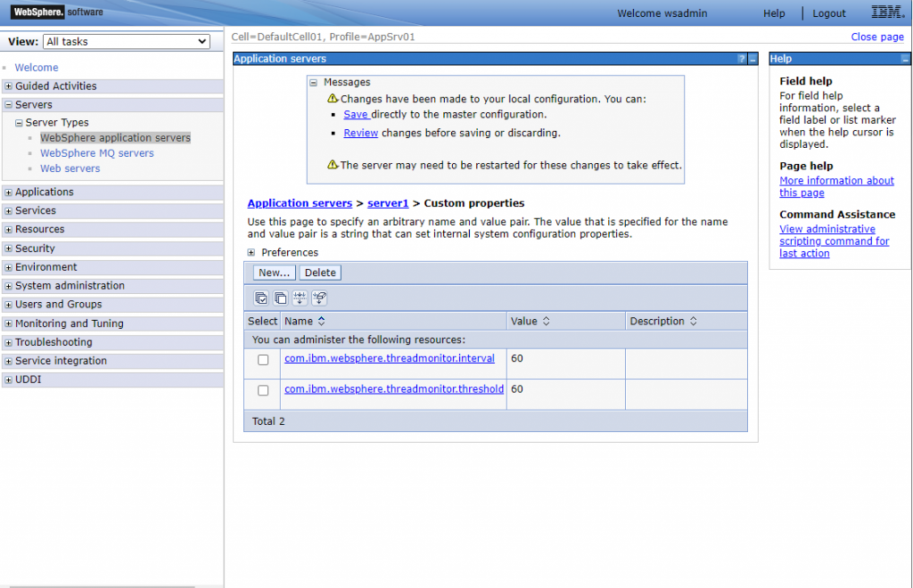Sort by Description column arrows

coord(693,321)
